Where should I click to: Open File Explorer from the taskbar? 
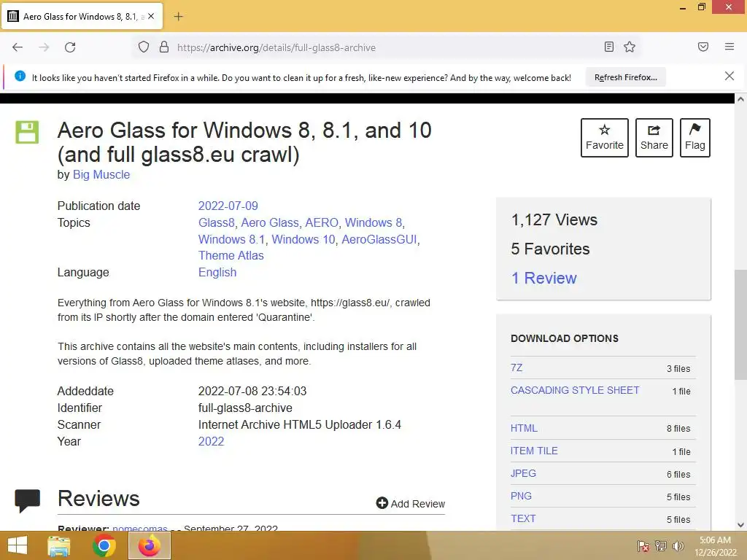point(59,546)
